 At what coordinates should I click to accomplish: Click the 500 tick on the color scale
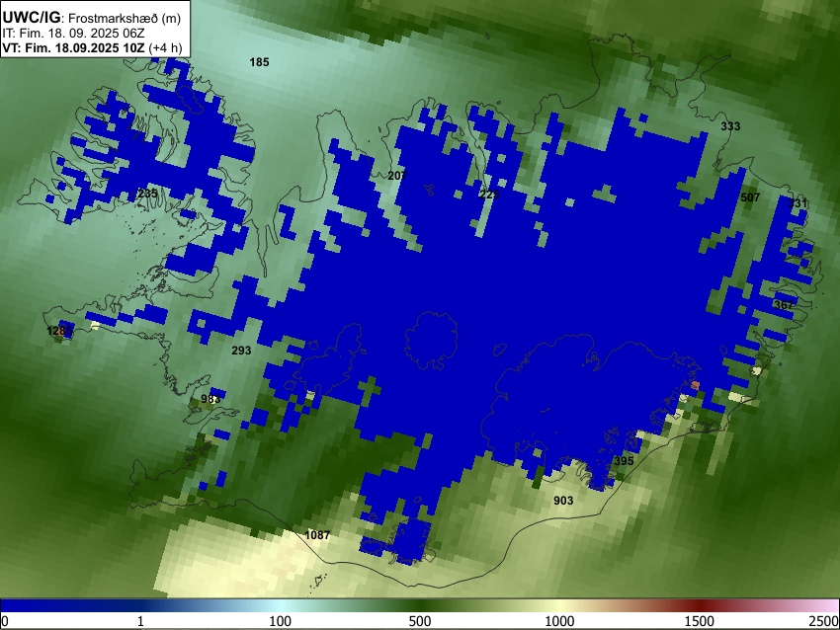point(420,621)
